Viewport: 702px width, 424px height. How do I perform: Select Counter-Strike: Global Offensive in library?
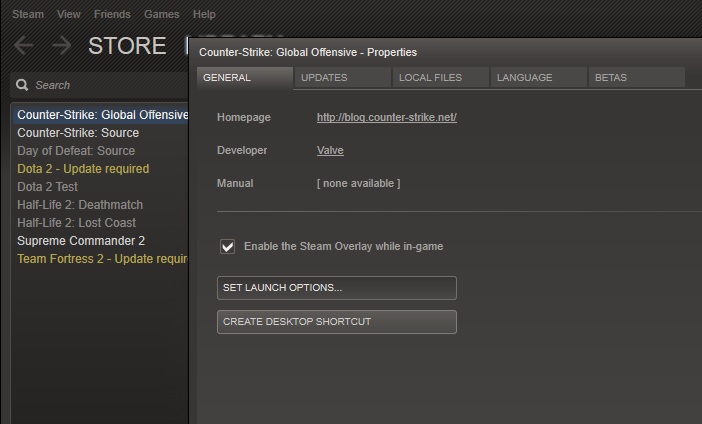[x=101, y=115]
